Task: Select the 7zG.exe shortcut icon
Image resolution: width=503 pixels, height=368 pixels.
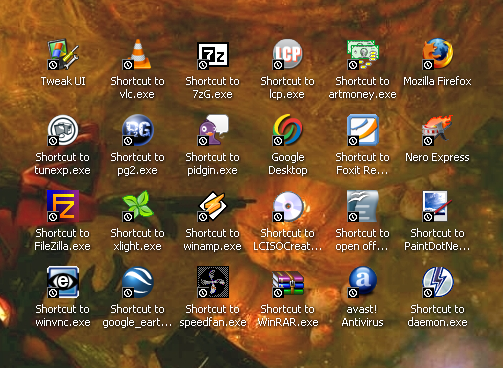Action: [213, 54]
